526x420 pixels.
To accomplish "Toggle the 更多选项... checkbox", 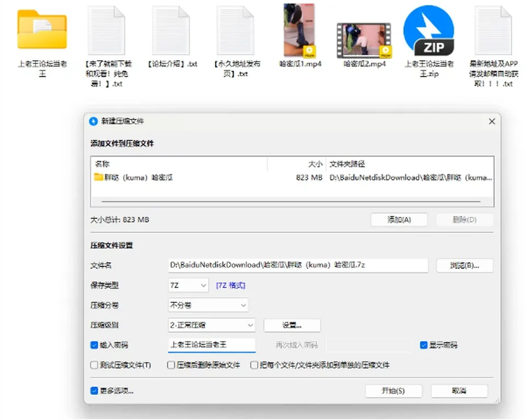I will pyautogui.click(x=94, y=391).
